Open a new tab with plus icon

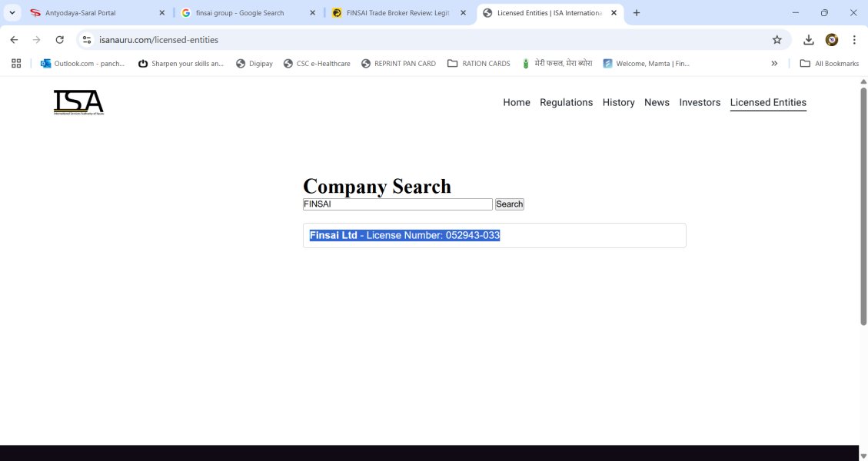[x=637, y=13]
